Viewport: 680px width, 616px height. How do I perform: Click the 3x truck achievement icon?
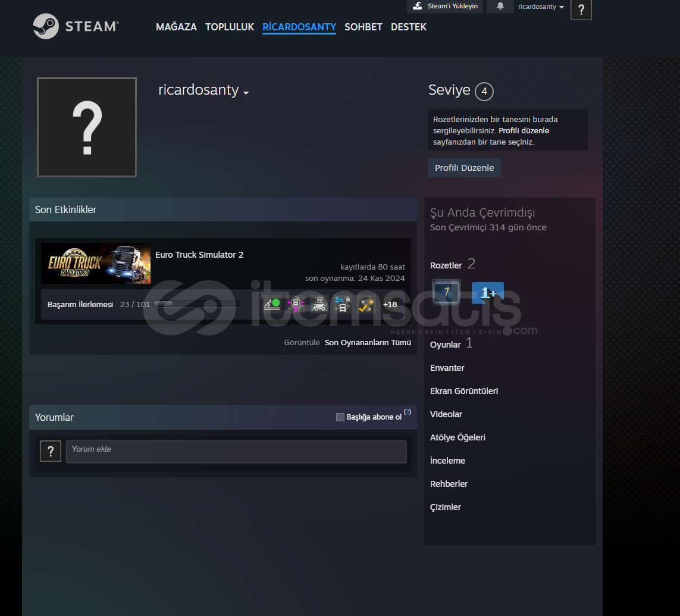pyautogui.click(x=343, y=304)
